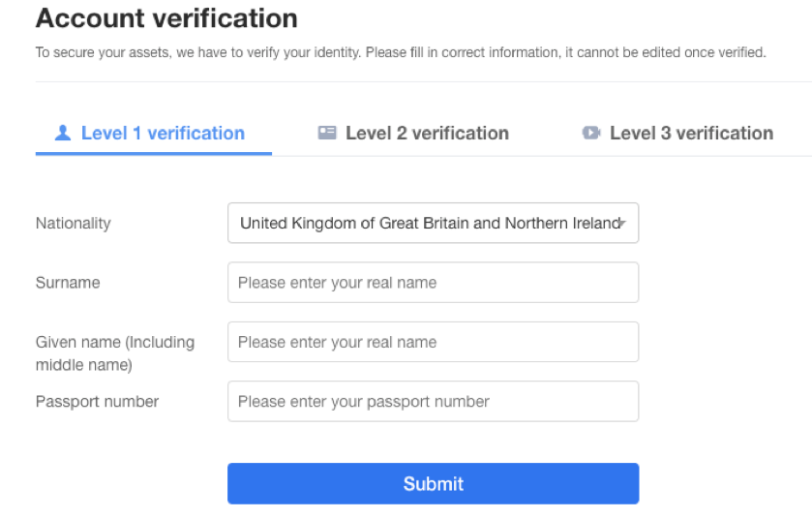
Task: Click the horizontal divider below the description
Action: click(x=424, y=82)
